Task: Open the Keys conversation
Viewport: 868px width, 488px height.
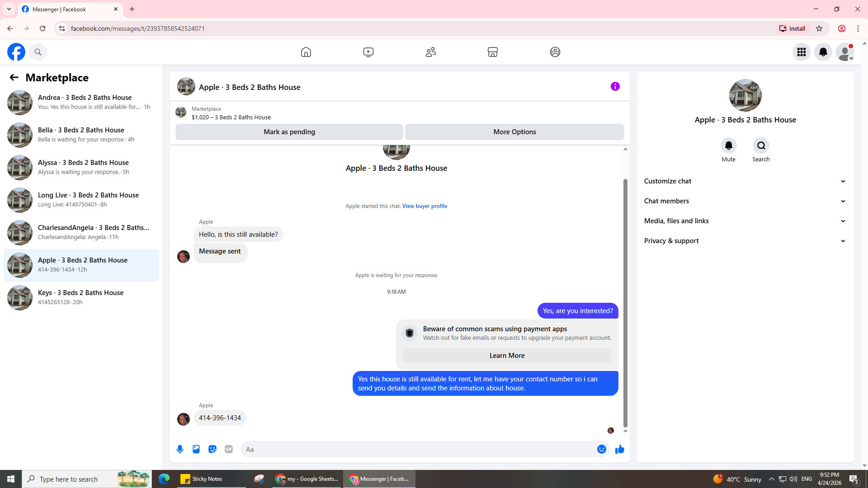Action: coord(81,298)
